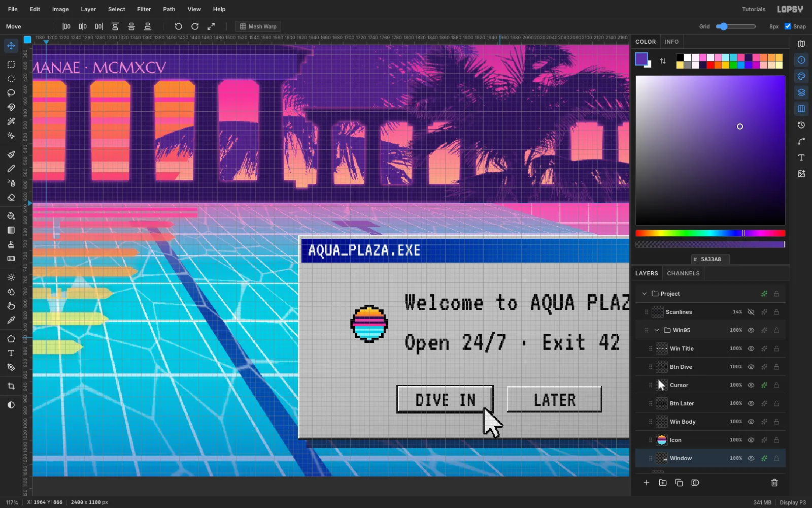Hide the Cursor layer
The image size is (812, 508).
coord(751,385)
